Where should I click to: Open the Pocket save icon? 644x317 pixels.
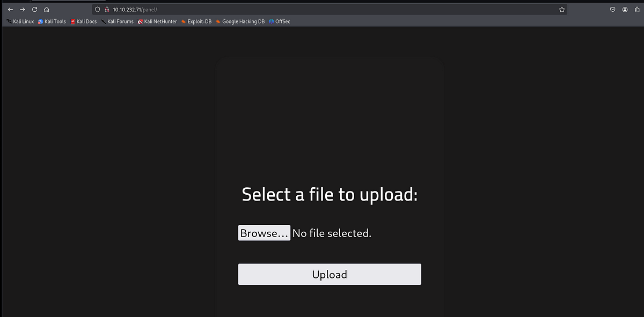[x=613, y=10]
